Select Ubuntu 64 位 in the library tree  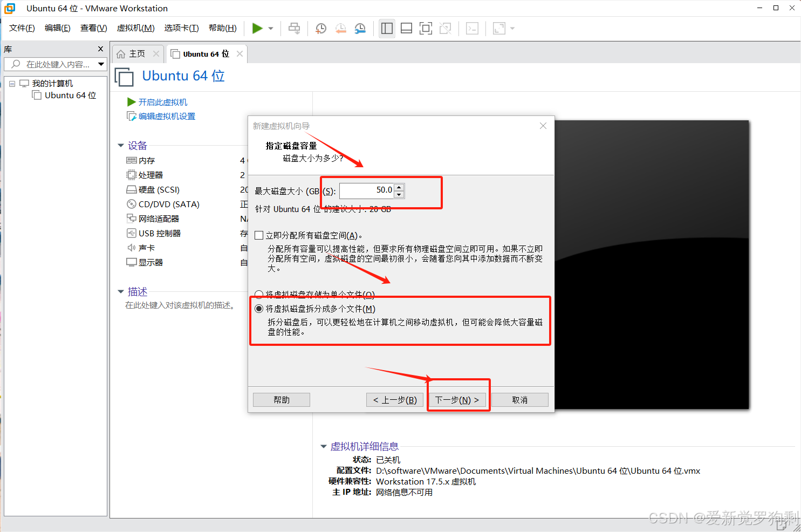coord(70,95)
